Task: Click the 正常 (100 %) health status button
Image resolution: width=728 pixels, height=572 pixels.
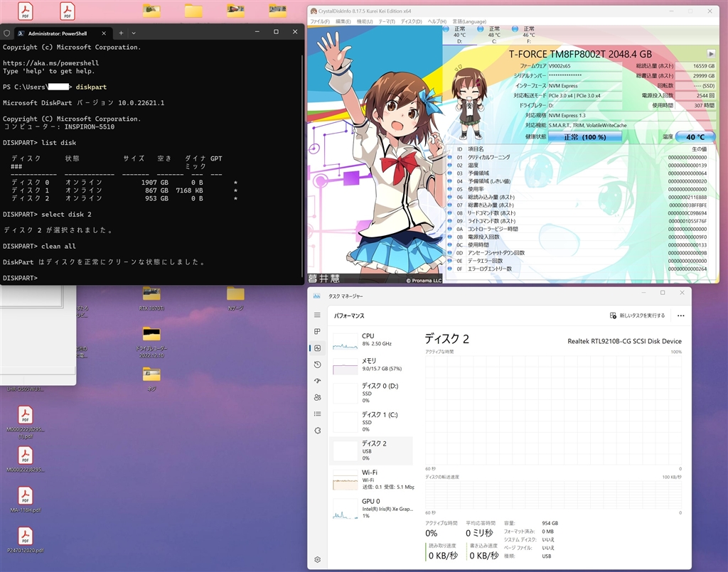Action: (x=584, y=137)
